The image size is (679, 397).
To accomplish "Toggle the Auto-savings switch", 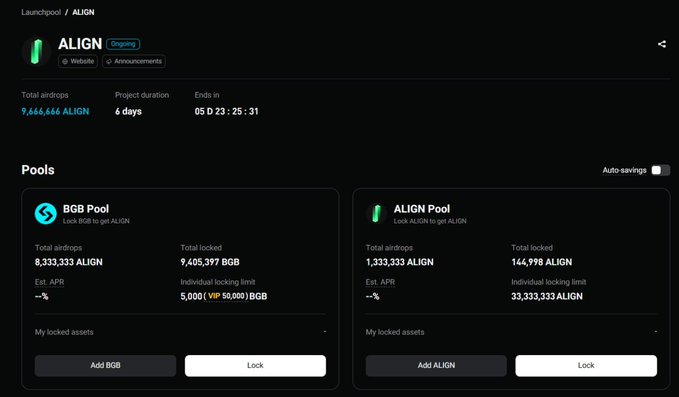I will click(660, 170).
